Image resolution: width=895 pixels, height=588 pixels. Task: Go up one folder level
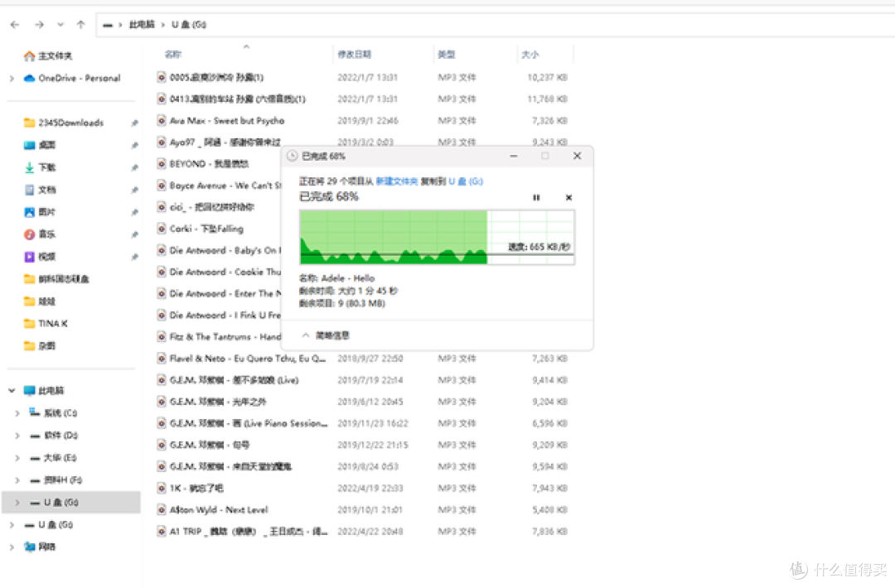coord(80,25)
